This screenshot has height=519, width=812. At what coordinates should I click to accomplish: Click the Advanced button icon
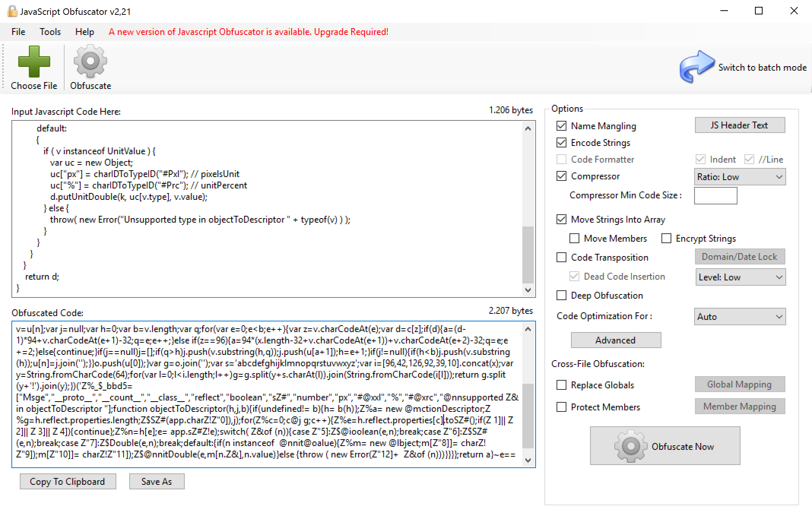click(616, 340)
